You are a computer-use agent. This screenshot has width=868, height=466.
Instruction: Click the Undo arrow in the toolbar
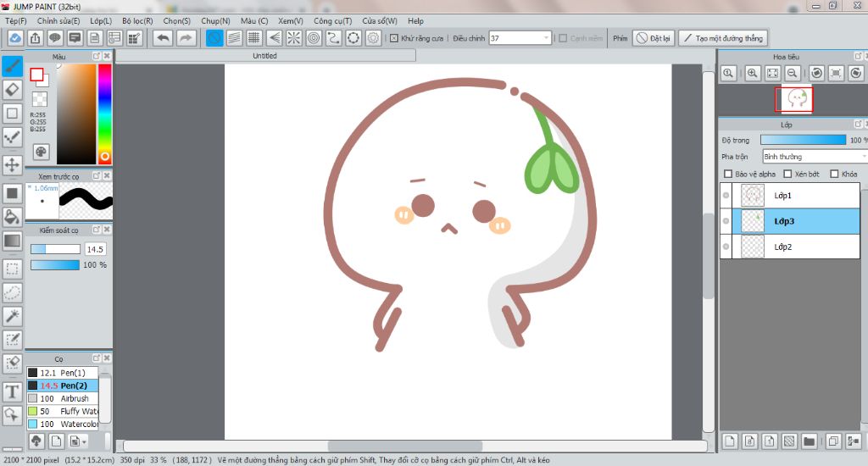click(163, 38)
